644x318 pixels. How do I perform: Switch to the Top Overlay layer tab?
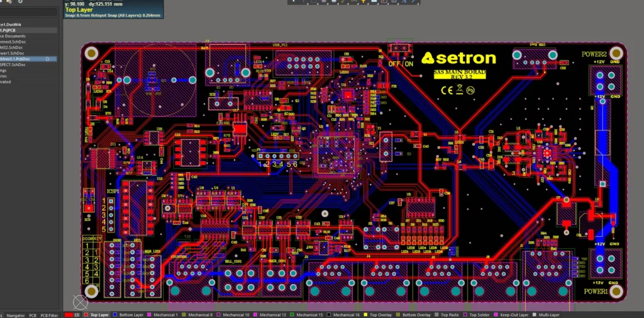pos(381,314)
